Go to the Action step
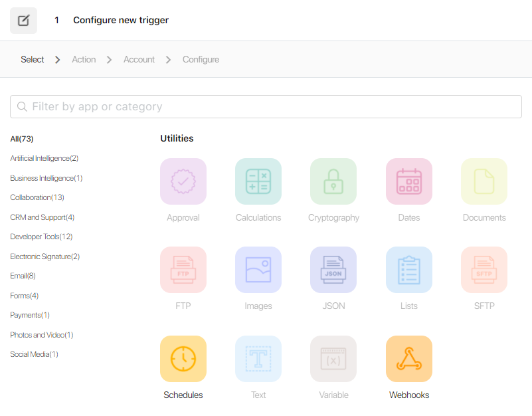This screenshot has width=532, height=416. point(84,59)
